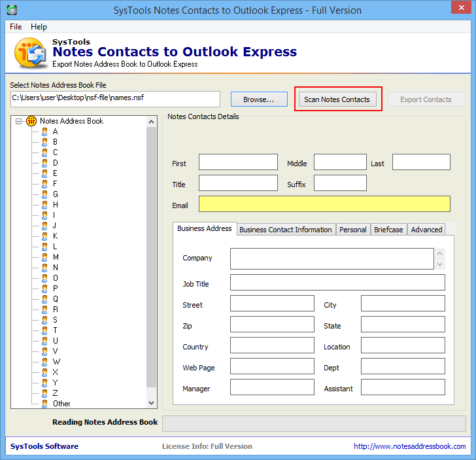This screenshot has height=460, width=476.
Task: Click the contact icon beside letter F
Action: 44,184
